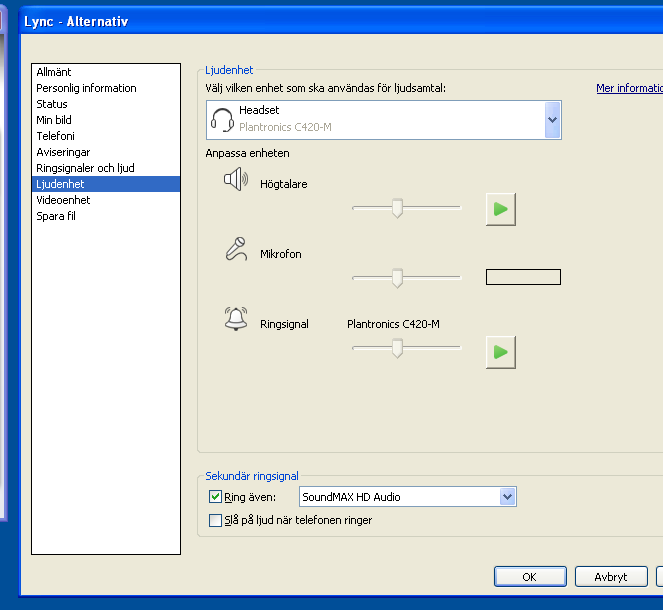Toggle the Ring även checkbox
The image size is (663, 610).
(215, 496)
